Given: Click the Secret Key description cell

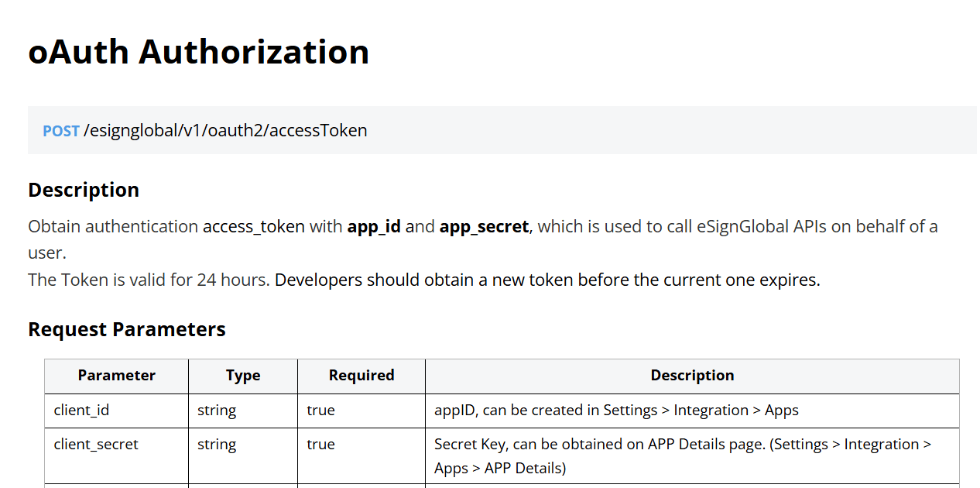Looking at the screenshot, I should pos(681,455).
